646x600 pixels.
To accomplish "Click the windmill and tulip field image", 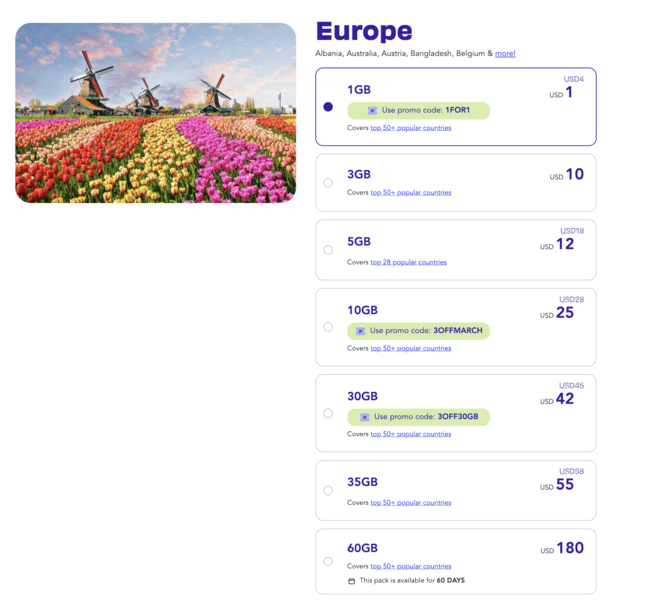I will click(156, 113).
